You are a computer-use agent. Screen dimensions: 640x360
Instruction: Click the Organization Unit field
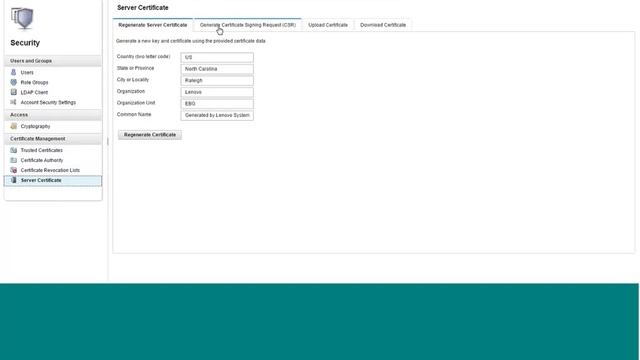tap(217, 104)
